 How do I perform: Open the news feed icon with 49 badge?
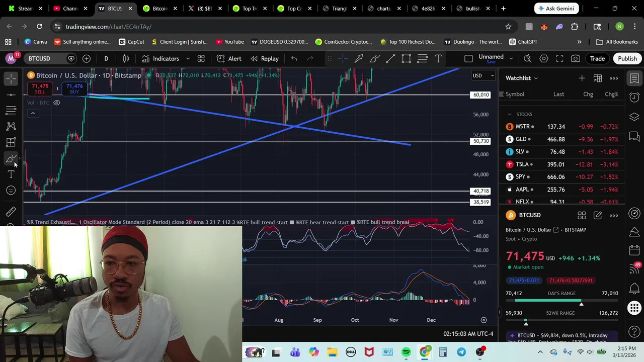[x=634, y=268]
